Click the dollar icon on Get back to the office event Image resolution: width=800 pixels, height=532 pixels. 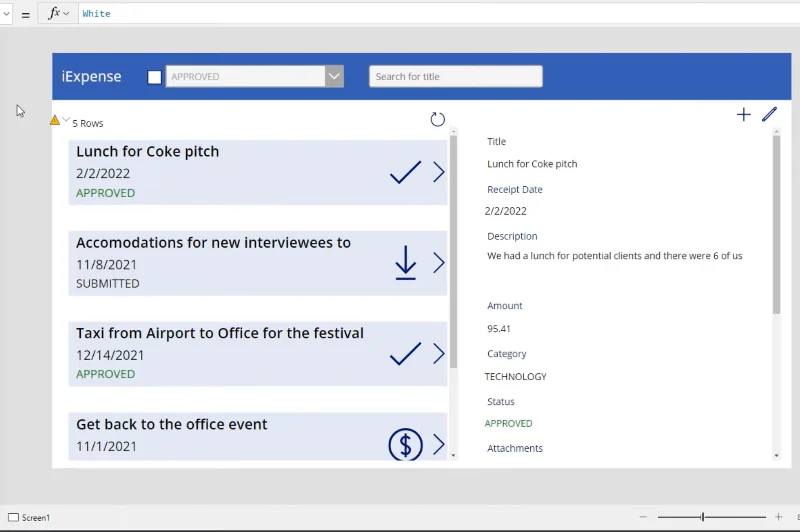tap(405, 444)
